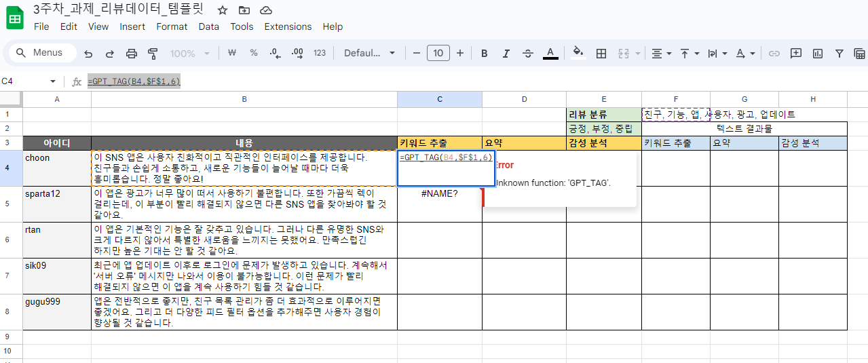Activate paint format roller
Viewport: 868px width, 363px height.
point(153,53)
